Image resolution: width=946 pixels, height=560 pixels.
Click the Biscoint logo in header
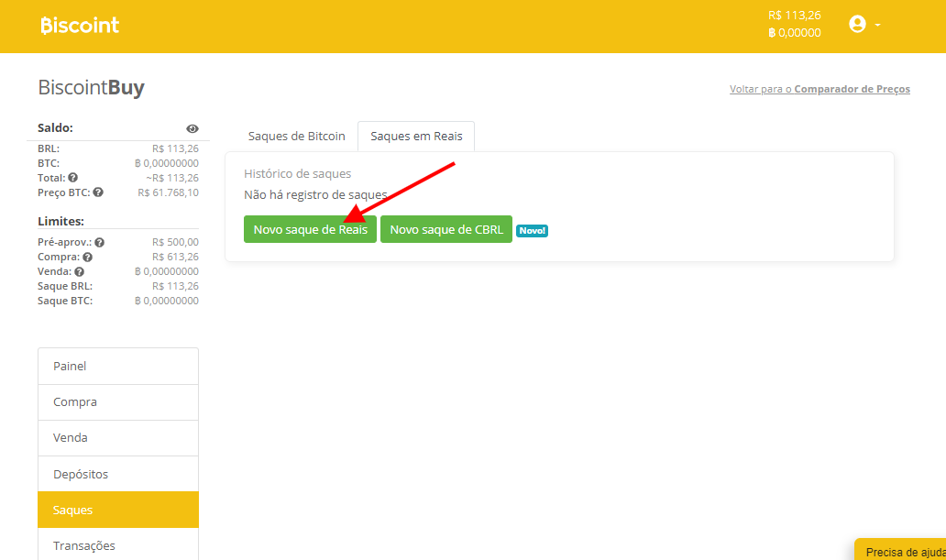coord(80,26)
